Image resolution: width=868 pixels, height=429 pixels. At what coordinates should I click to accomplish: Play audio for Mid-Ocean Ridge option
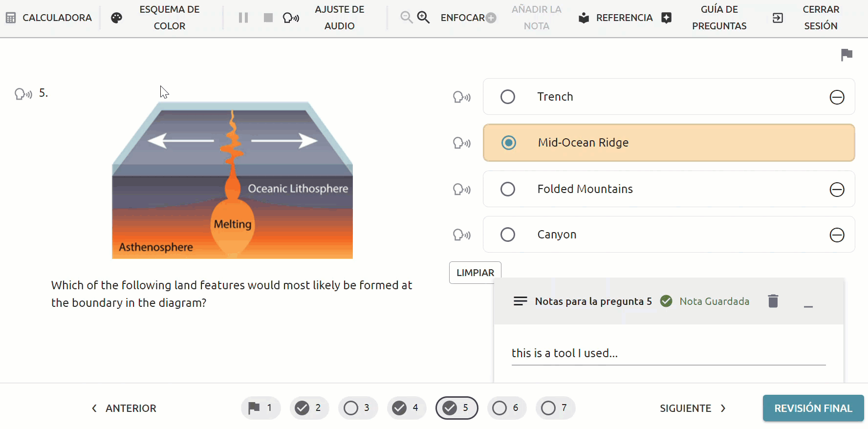(462, 143)
